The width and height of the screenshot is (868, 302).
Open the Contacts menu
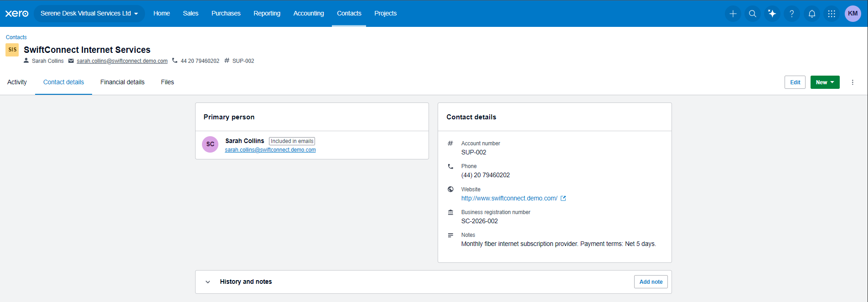pyautogui.click(x=349, y=14)
